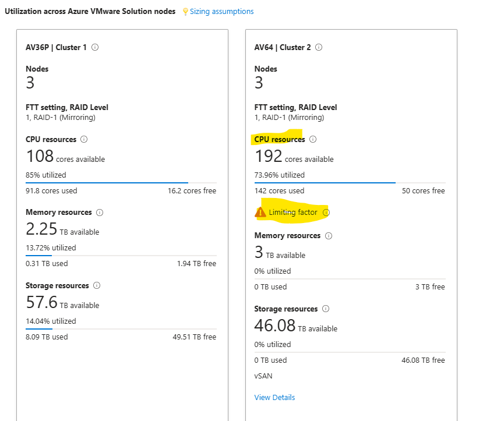Click the lightbulb icon before Sizing assumptions
Screen dimensions: 504x421
(185, 12)
